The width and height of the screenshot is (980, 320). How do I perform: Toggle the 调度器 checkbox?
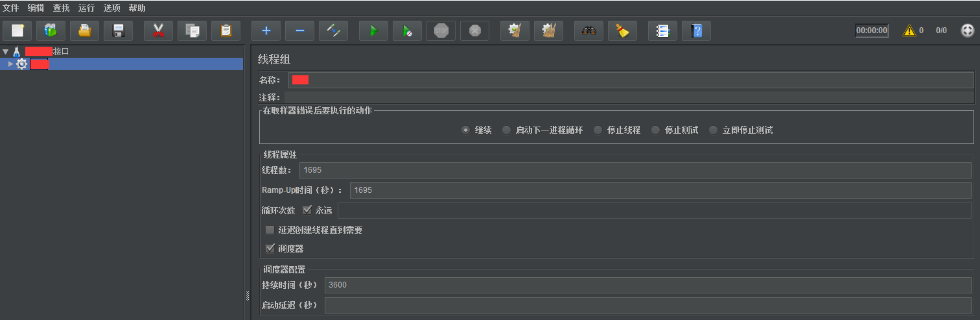tap(270, 249)
